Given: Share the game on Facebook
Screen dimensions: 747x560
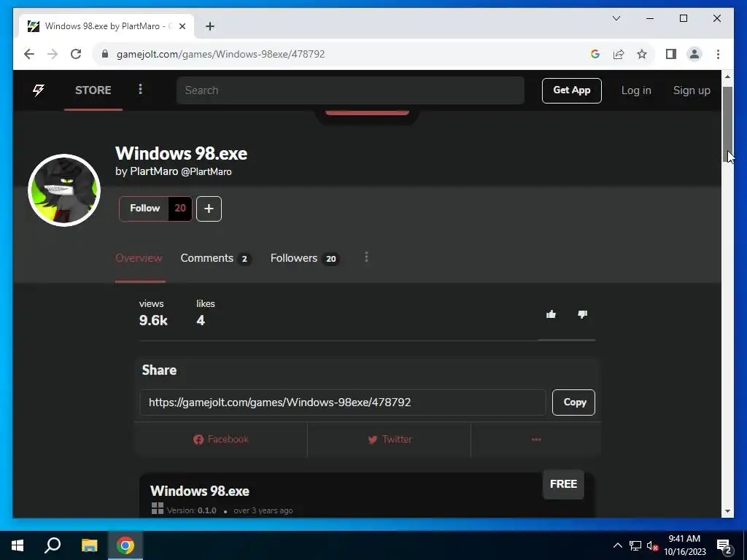Looking at the screenshot, I should [x=221, y=440].
